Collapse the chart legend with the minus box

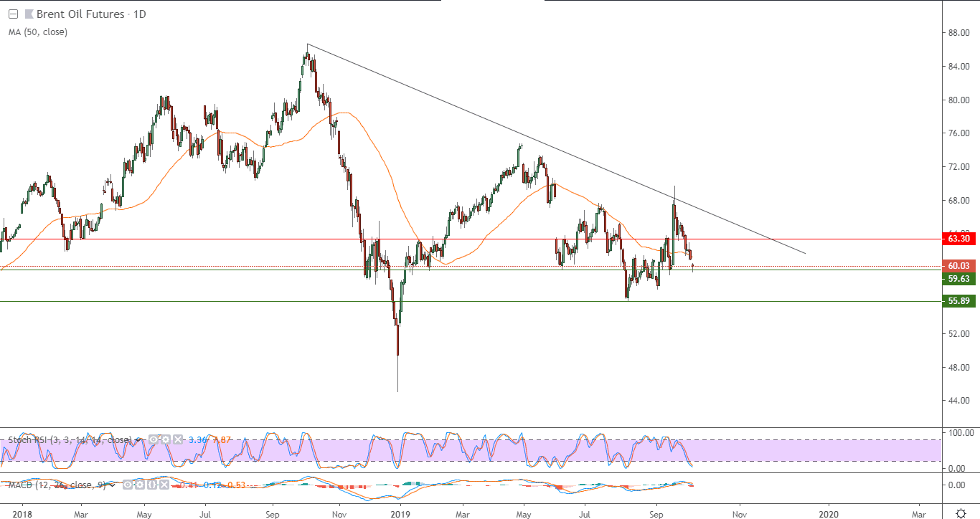[13, 14]
